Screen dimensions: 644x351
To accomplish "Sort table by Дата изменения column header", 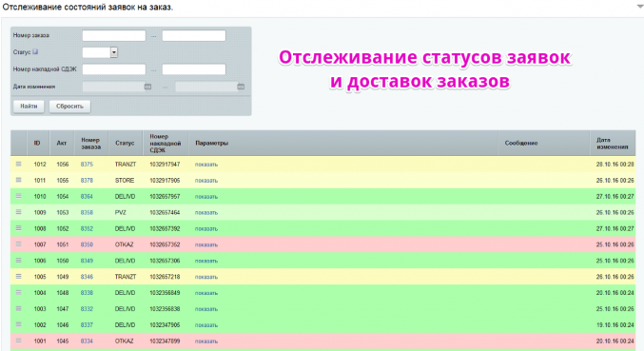I will point(613,143).
